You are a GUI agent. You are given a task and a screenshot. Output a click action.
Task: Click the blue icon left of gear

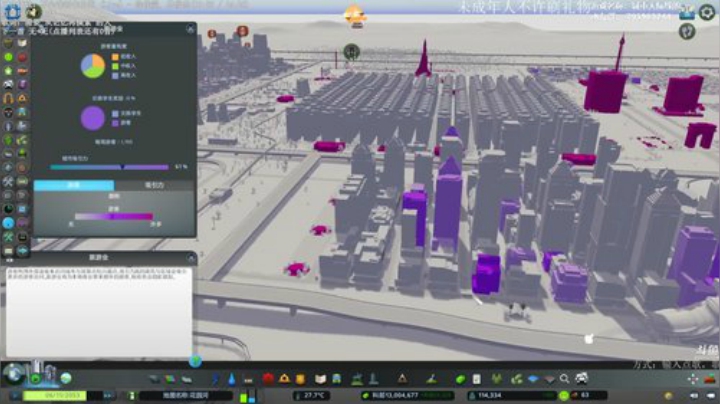pos(687,12)
